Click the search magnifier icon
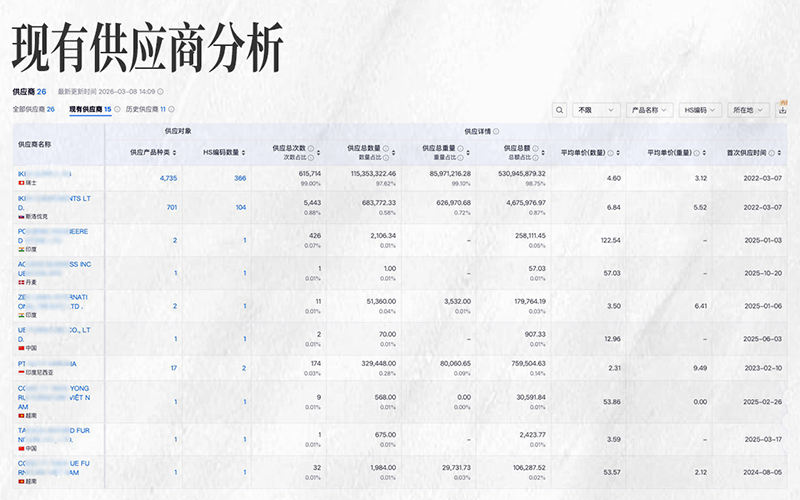The height and width of the screenshot is (500, 800). point(559,110)
